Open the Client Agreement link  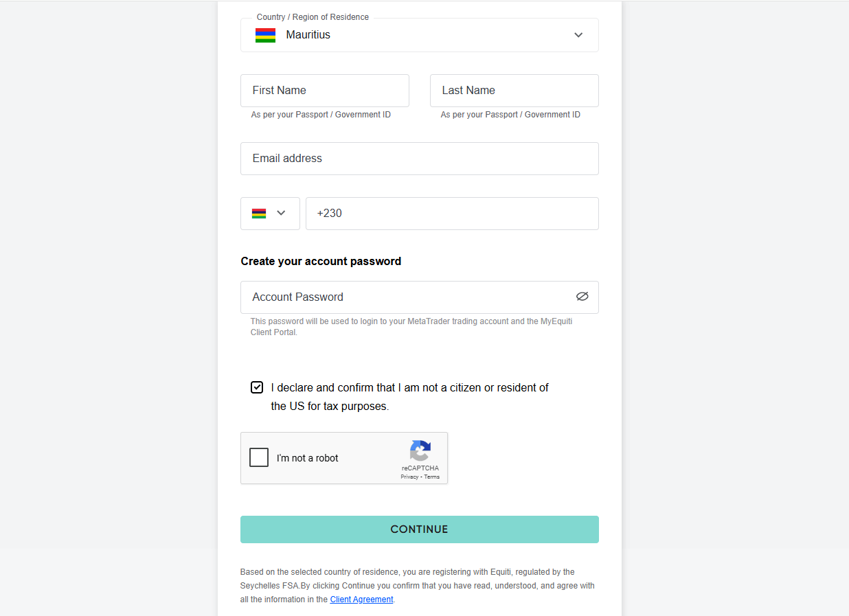pyautogui.click(x=361, y=600)
